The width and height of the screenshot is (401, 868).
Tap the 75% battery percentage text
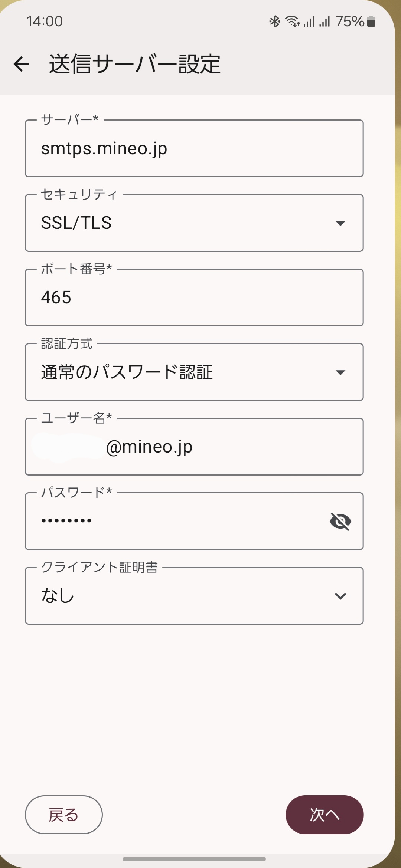(x=350, y=22)
